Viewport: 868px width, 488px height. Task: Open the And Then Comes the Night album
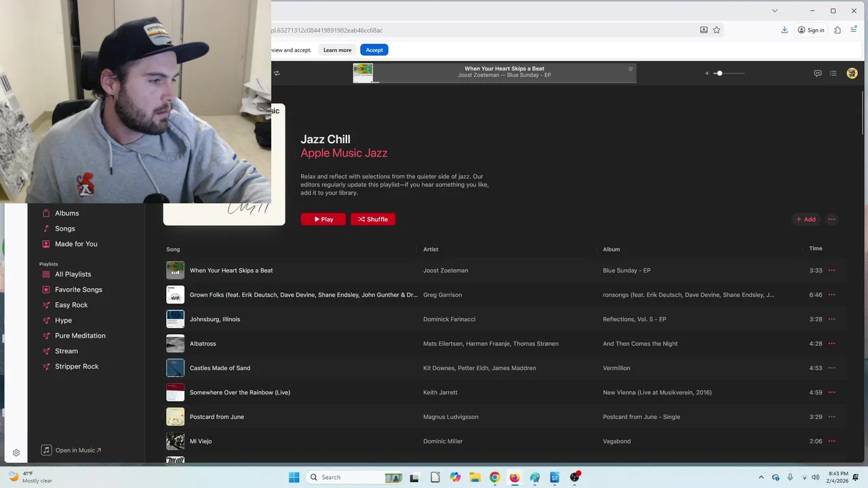pos(640,344)
